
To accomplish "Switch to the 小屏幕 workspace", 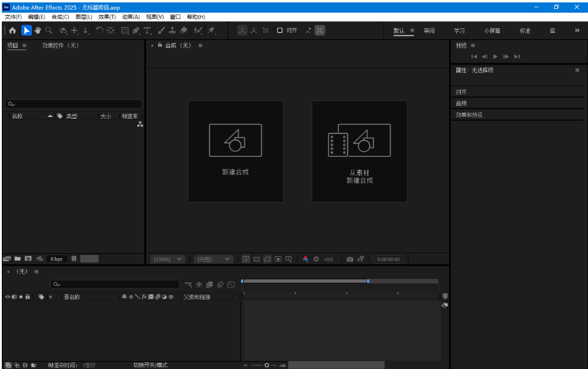I will pyautogui.click(x=492, y=31).
